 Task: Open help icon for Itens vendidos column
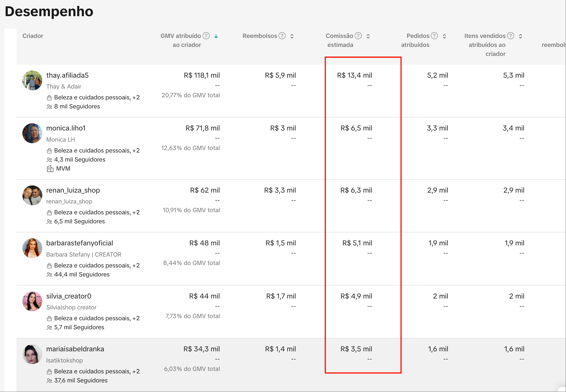click(511, 36)
